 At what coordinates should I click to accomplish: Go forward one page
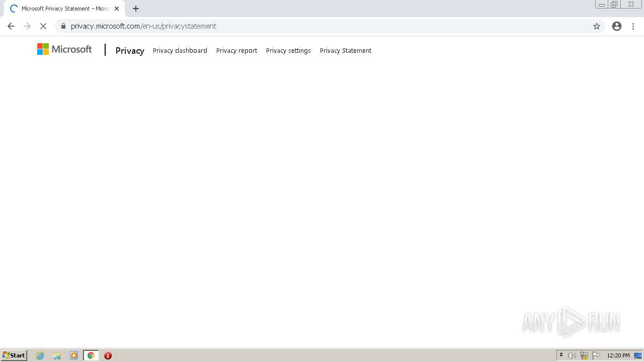point(27,26)
